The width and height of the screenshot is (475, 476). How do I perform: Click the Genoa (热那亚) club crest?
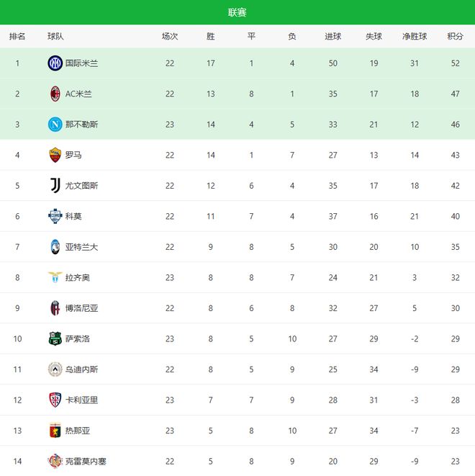55,431
